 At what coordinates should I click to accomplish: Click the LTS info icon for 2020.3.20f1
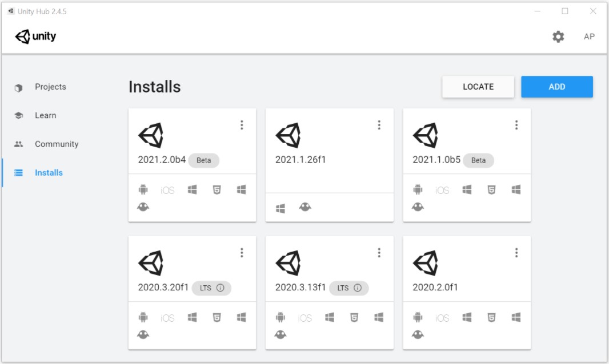click(x=221, y=288)
